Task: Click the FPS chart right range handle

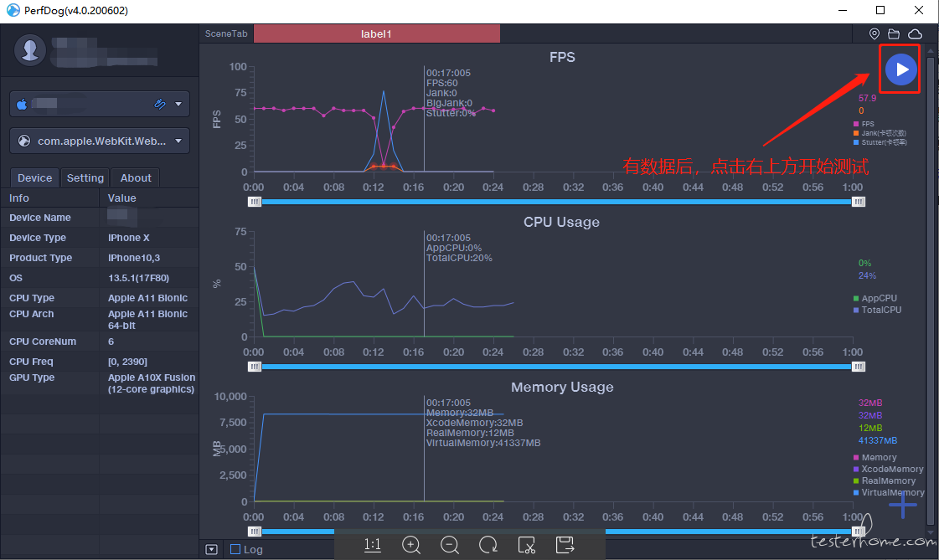Action: 859,202
